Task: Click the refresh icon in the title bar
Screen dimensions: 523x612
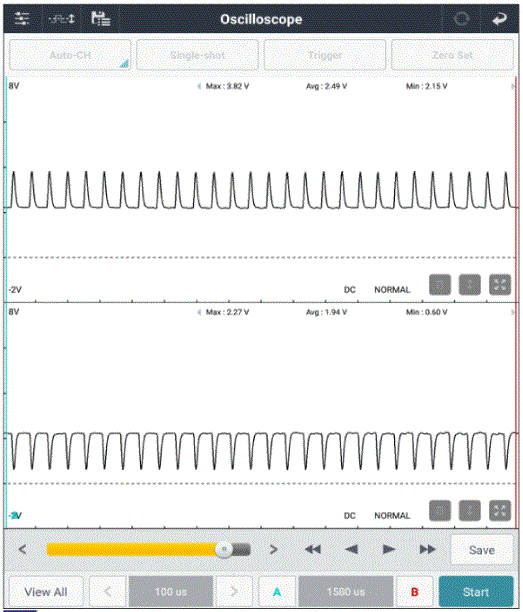Action: [x=462, y=19]
